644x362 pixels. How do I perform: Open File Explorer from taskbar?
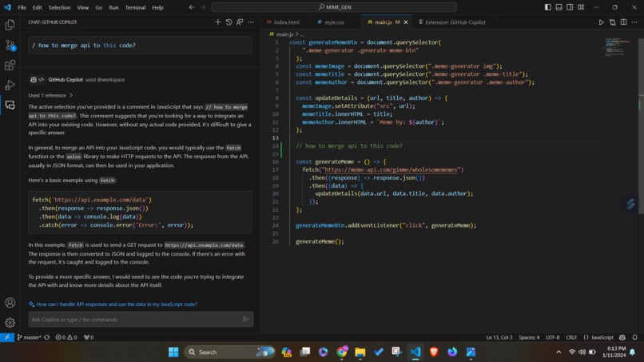click(x=360, y=352)
